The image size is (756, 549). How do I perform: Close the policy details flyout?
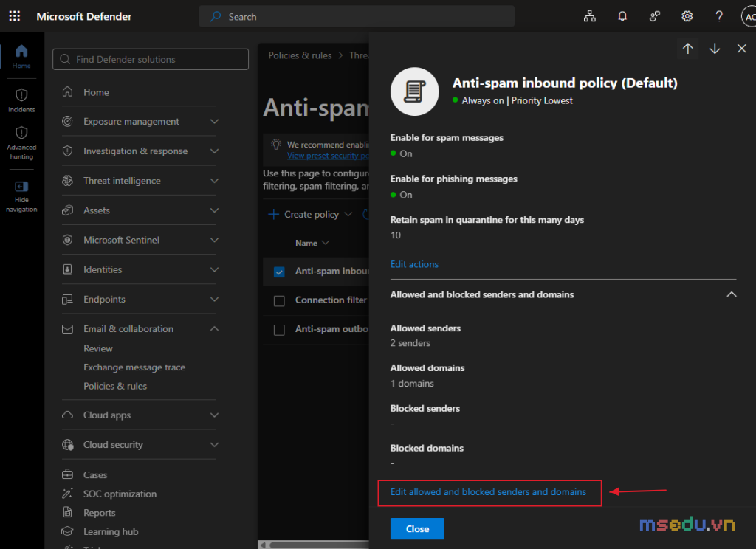pyautogui.click(x=741, y=48)
